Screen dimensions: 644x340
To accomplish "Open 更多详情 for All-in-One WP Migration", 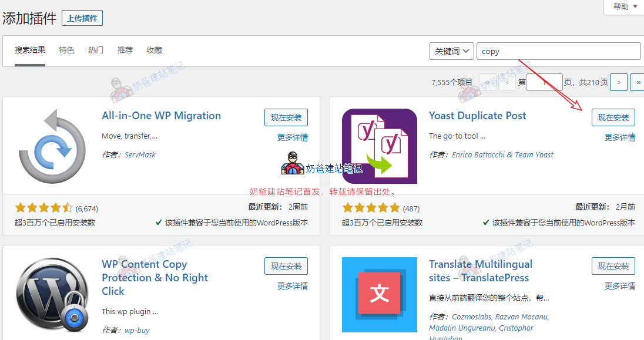I will click(x=292, y=137).
